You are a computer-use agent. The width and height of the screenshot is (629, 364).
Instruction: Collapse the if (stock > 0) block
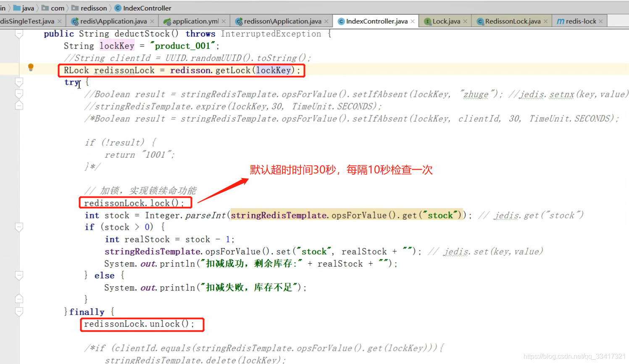tap(19, 227)
